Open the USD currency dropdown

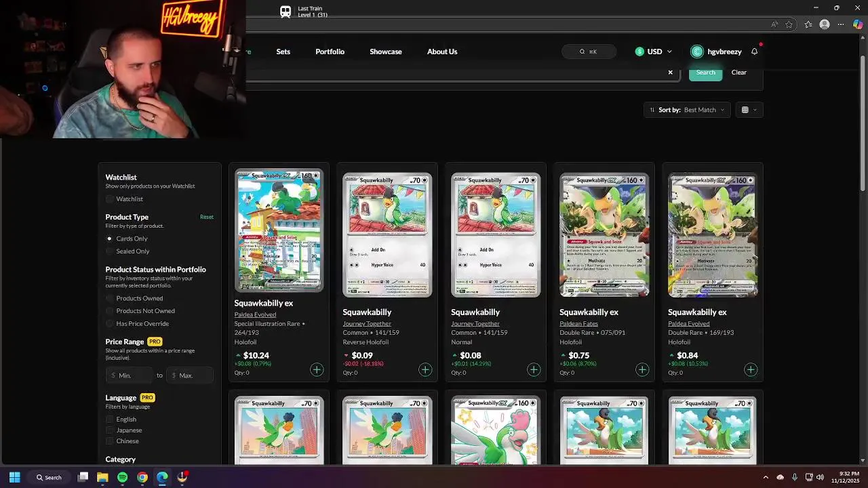click(x=654, y=52)
